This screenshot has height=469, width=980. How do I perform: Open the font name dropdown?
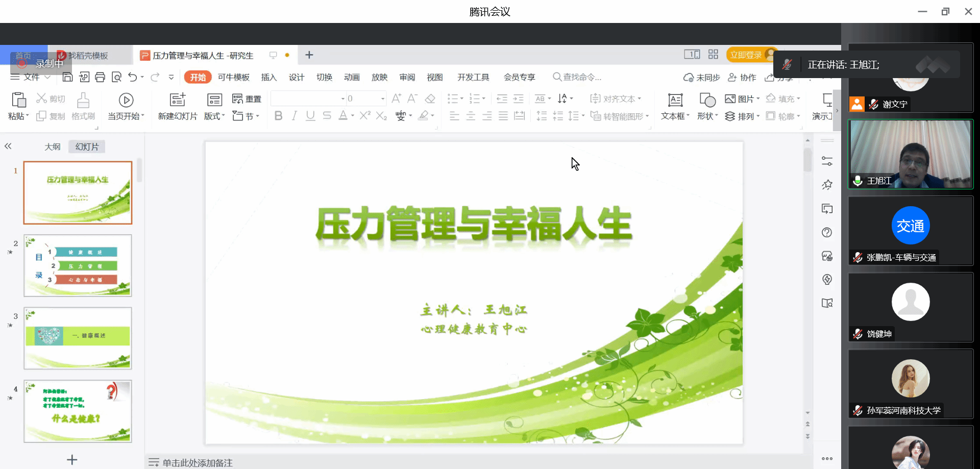tap(342, 98)
